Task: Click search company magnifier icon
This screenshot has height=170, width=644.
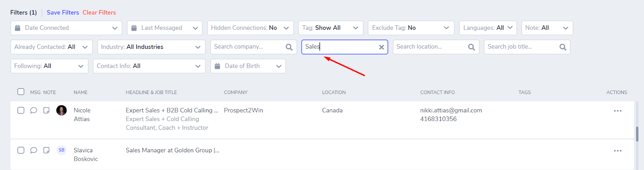Action: (289, 47)
